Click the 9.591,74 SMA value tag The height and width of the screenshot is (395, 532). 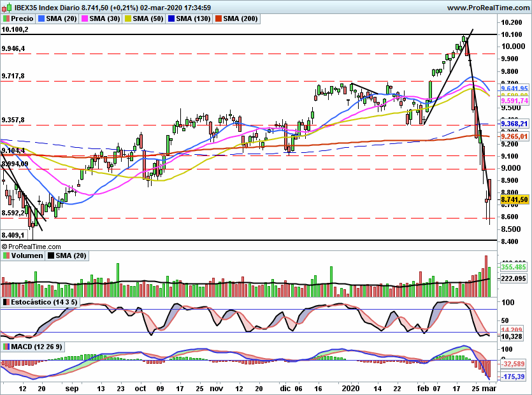(x=514, y=101)
